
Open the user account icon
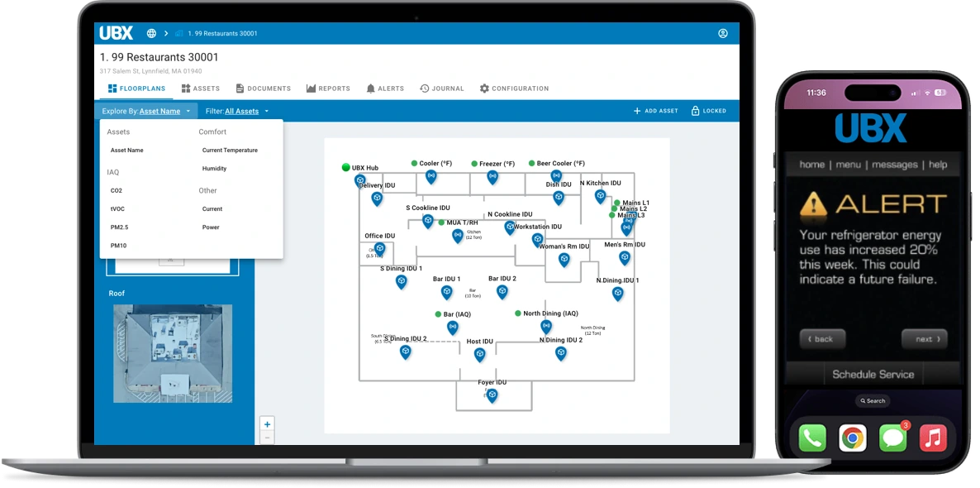tap(723, 33)
